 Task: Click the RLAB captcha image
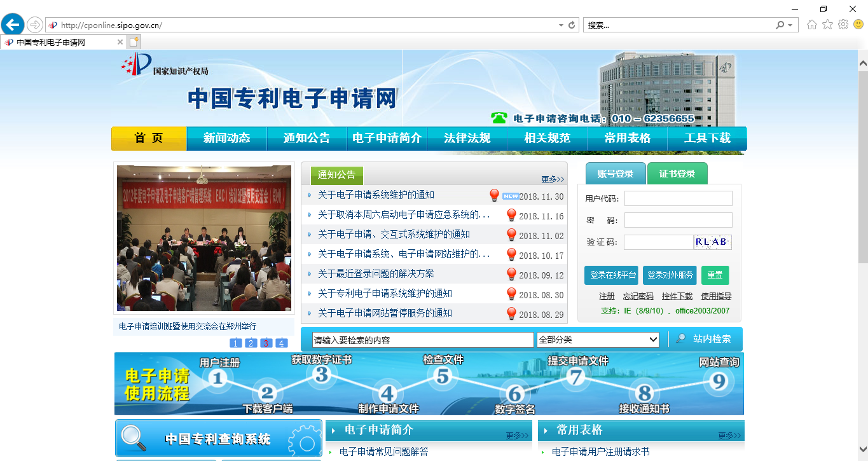click(x=713, y=242)
